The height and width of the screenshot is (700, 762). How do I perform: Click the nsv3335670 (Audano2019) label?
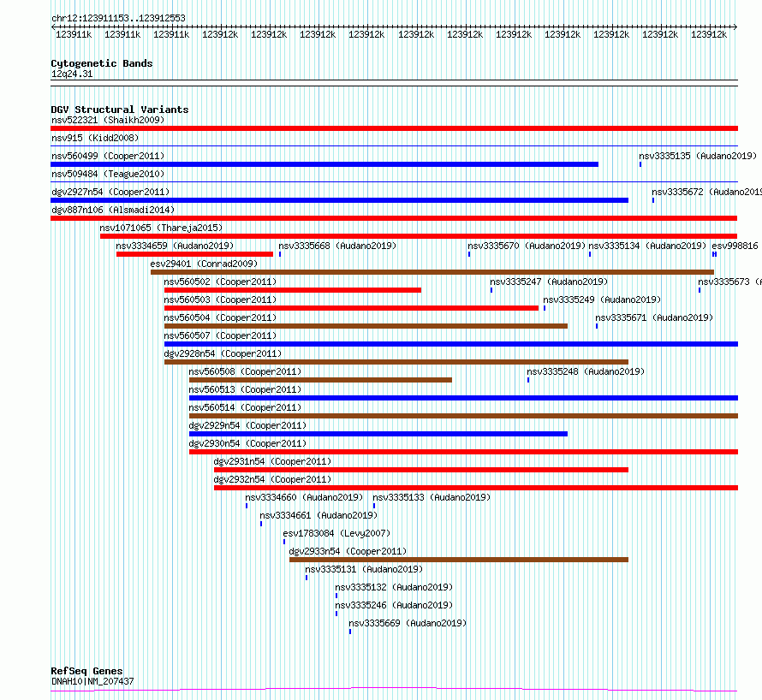527,246
